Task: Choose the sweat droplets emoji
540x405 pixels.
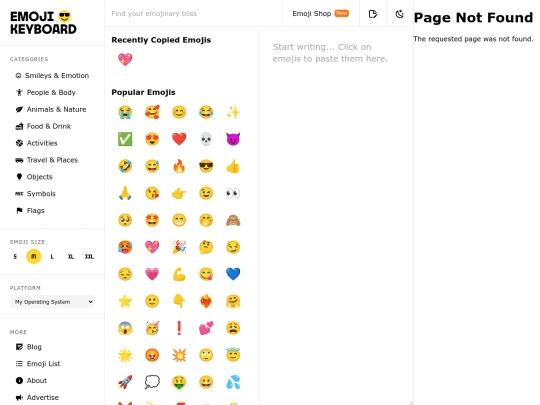Action: point(233,382)
